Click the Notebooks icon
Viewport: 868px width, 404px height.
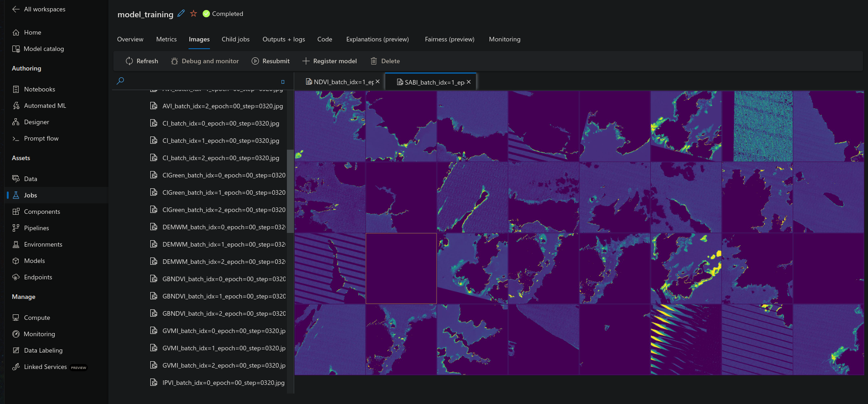pos(16,89)
